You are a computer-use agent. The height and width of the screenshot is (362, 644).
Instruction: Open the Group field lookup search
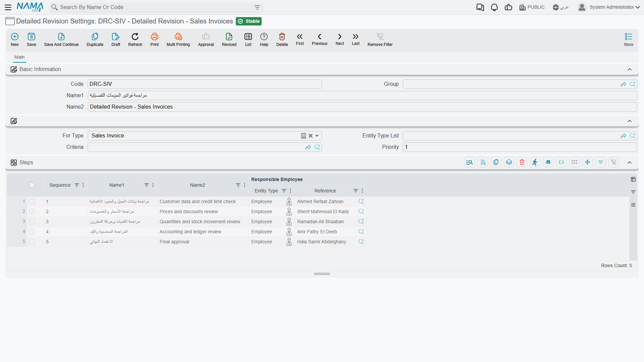[x=633, y=84]
